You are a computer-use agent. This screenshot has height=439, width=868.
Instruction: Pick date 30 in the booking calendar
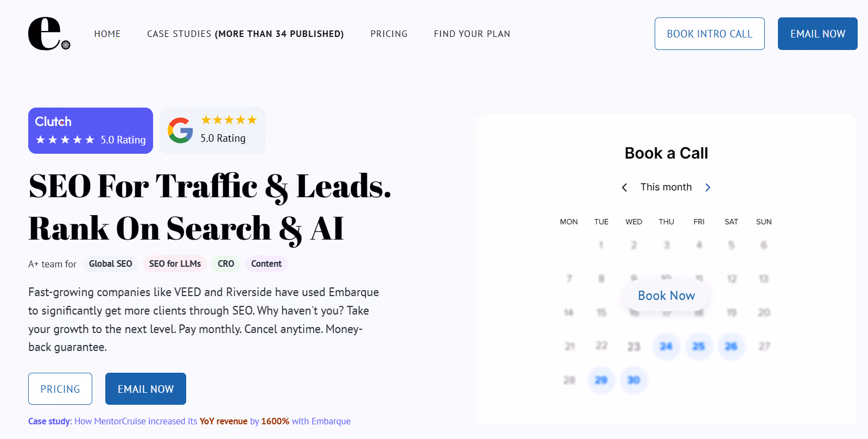633,380
